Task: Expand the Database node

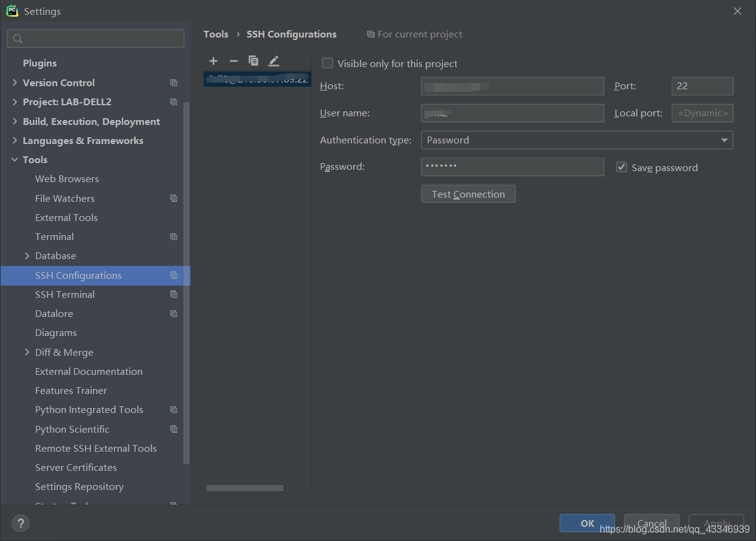Action: pos(27,255)
